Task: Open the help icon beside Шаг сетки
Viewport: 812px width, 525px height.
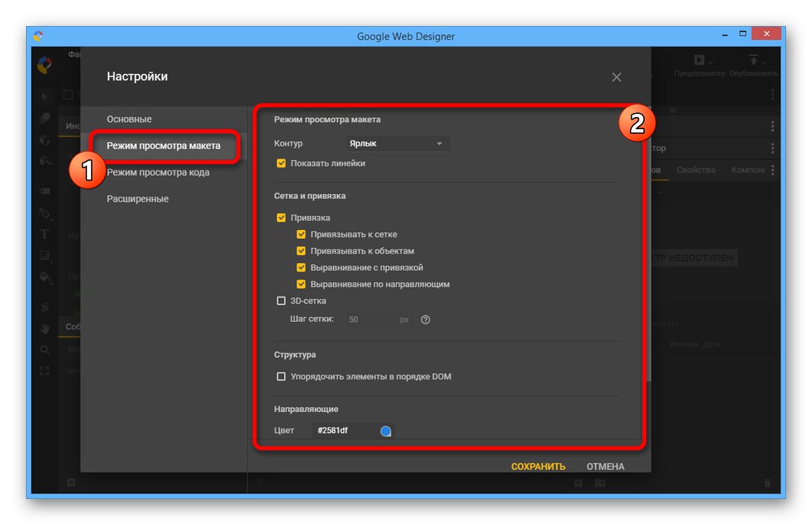Action: [x=425, y=319]
